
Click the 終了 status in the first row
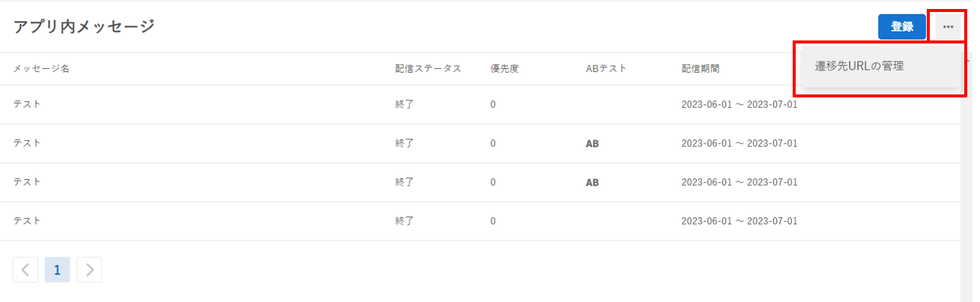click(405, 104)
